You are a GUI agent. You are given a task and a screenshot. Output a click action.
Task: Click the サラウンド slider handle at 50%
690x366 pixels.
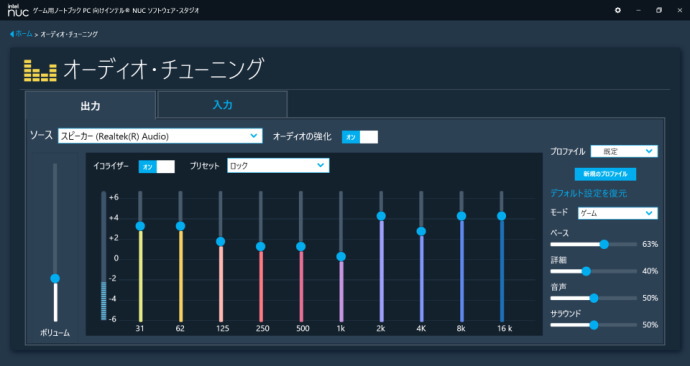coord(594,325)
